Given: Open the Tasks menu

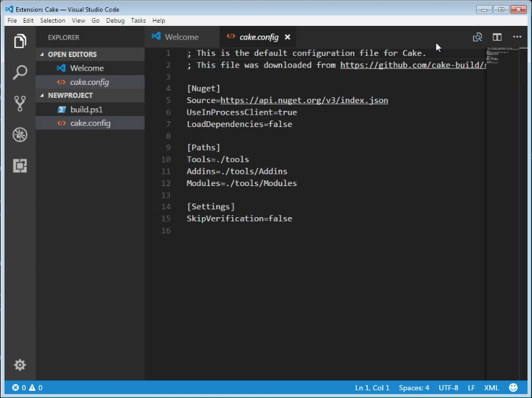Looking at the screenshot, I should click(x=138, y=20).
